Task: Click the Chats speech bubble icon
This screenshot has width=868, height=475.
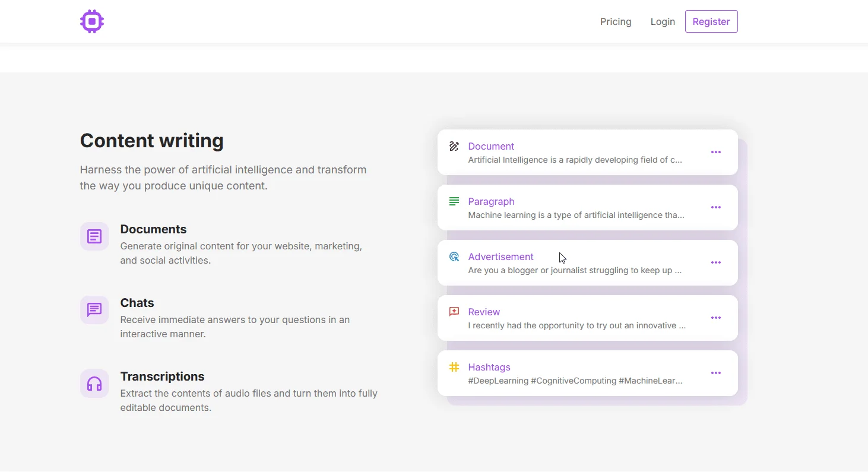Action: pos(94,310)
